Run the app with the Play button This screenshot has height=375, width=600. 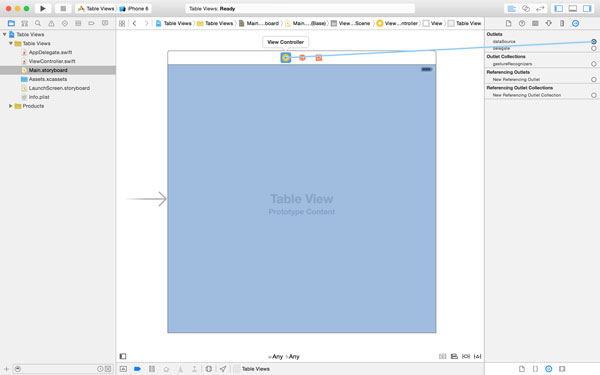(x=42, y=8)
